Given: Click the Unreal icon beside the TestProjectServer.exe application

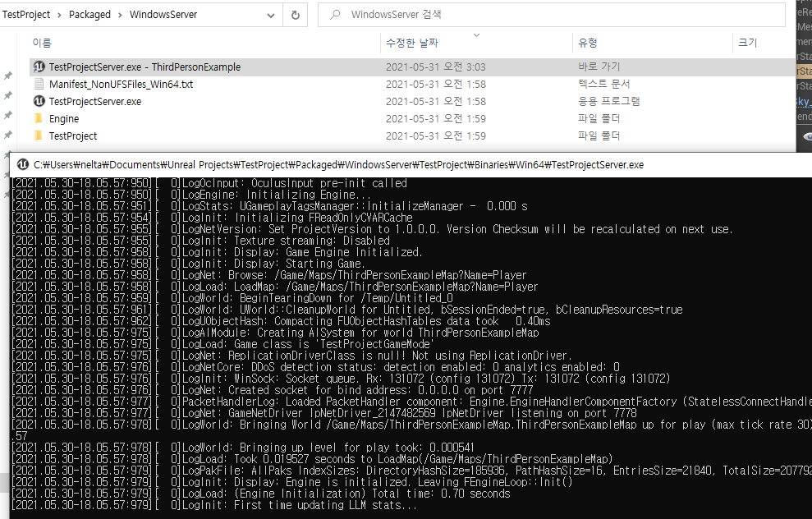Looking at the screenshot, I should click(x=39, y=101).
